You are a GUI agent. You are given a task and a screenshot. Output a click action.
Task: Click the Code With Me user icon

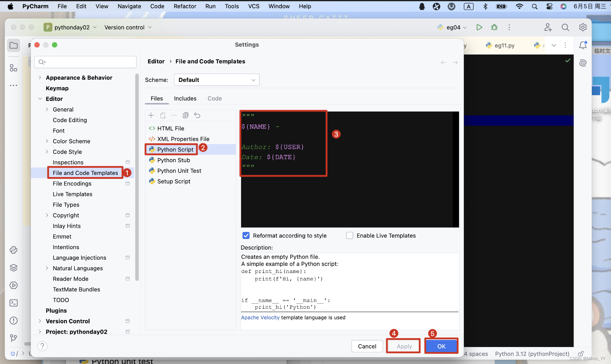[548, 27]
